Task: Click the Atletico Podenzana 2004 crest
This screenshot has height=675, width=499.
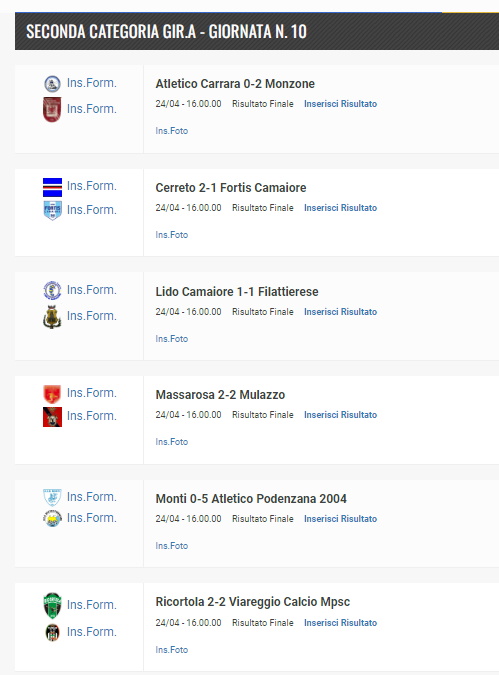Action: [53, 518]
